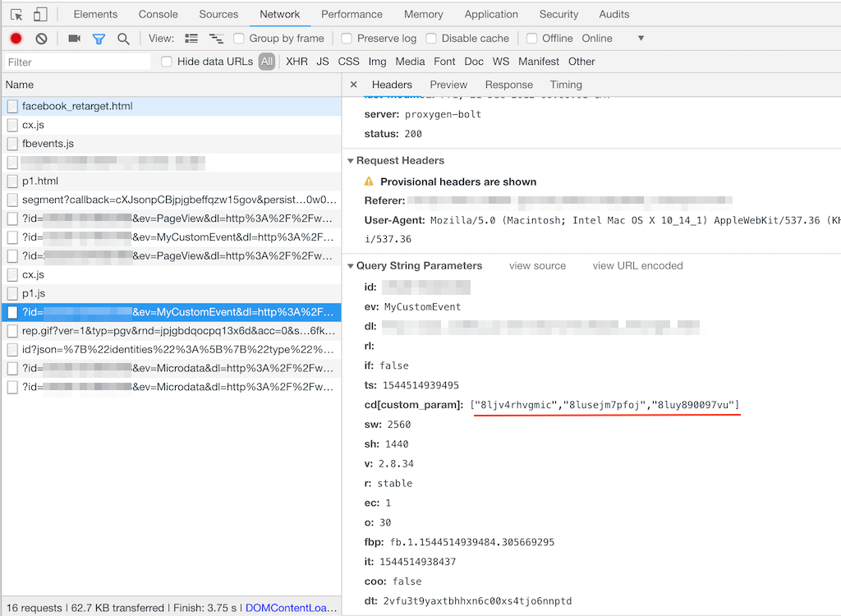Filter requests by Font
The image size is (841, 616).
(444, 62)
